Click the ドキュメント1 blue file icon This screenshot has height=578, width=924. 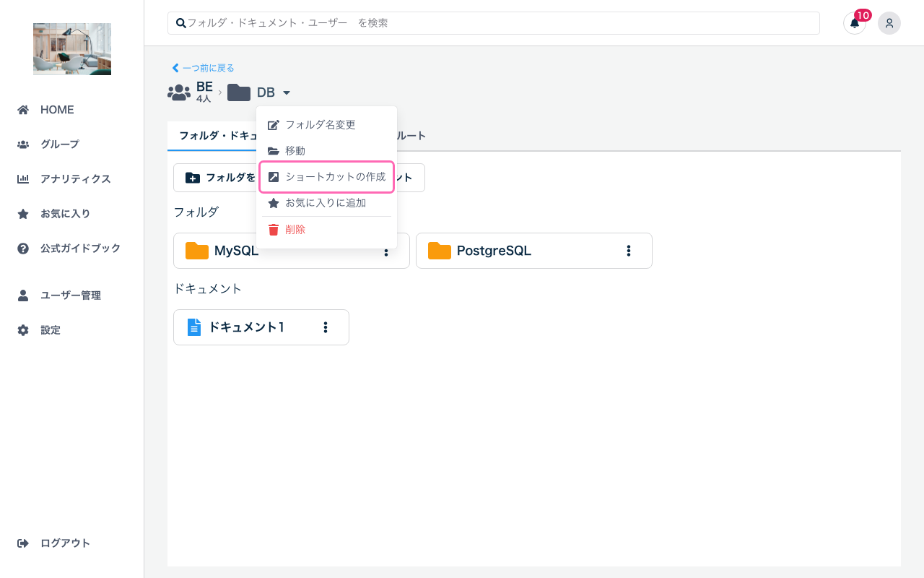coord(193,327)
